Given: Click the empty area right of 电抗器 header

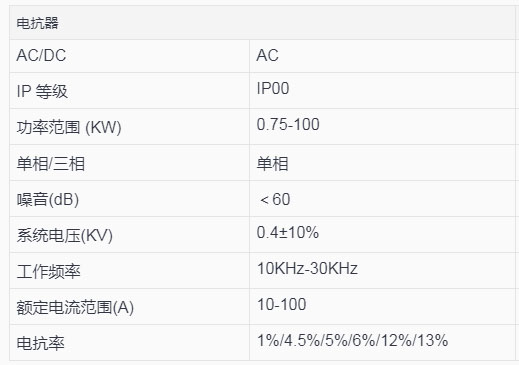Looking at the screenshot, I should coord(287,23).
